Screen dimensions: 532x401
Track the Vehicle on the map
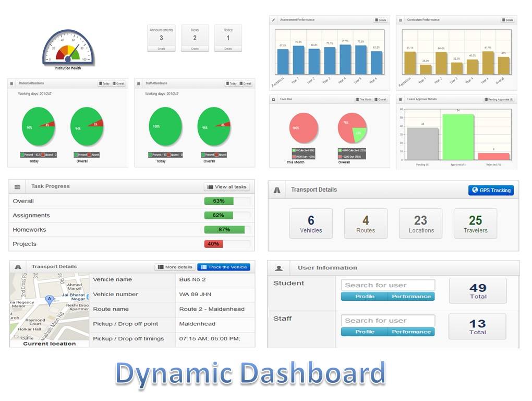tap(224, 267)
